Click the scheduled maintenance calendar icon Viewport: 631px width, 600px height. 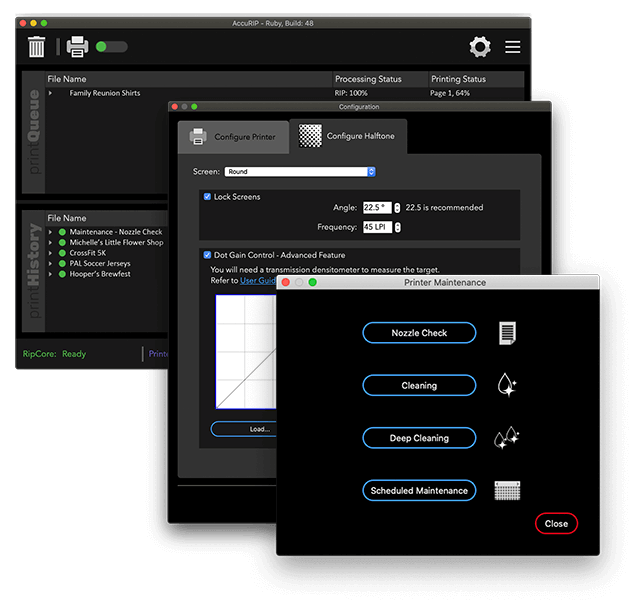(507, 491)
